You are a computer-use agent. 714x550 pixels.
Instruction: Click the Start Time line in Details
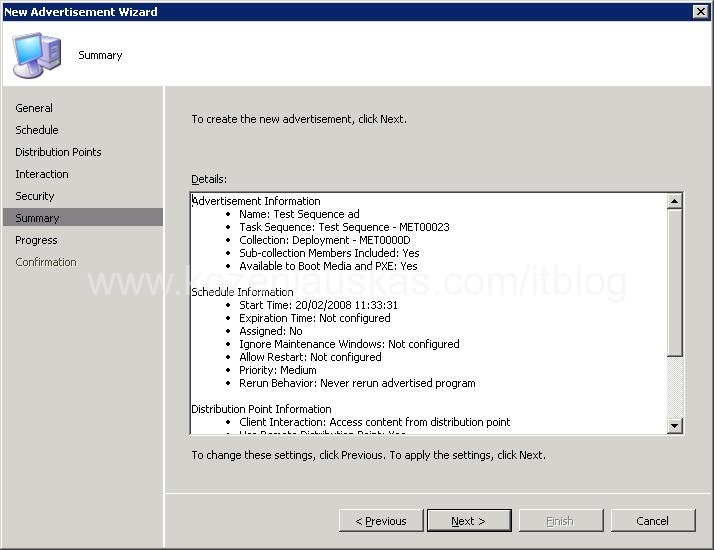318,305
